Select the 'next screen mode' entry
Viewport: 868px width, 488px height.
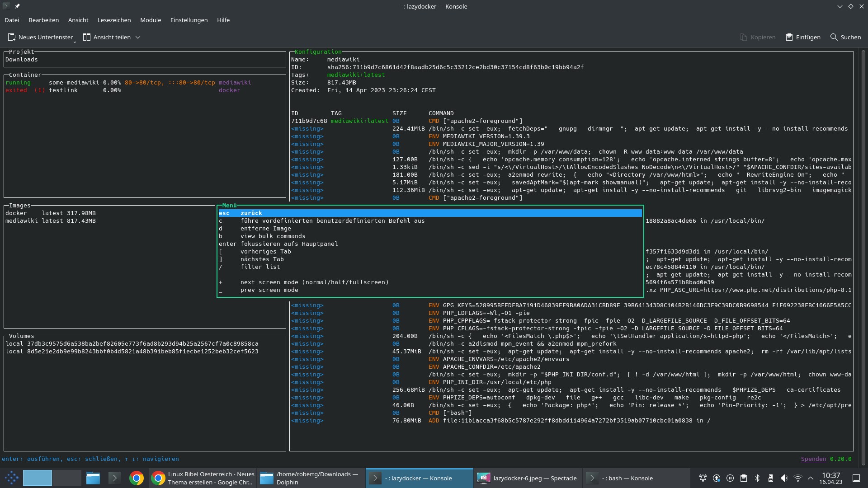pos(430,282)
